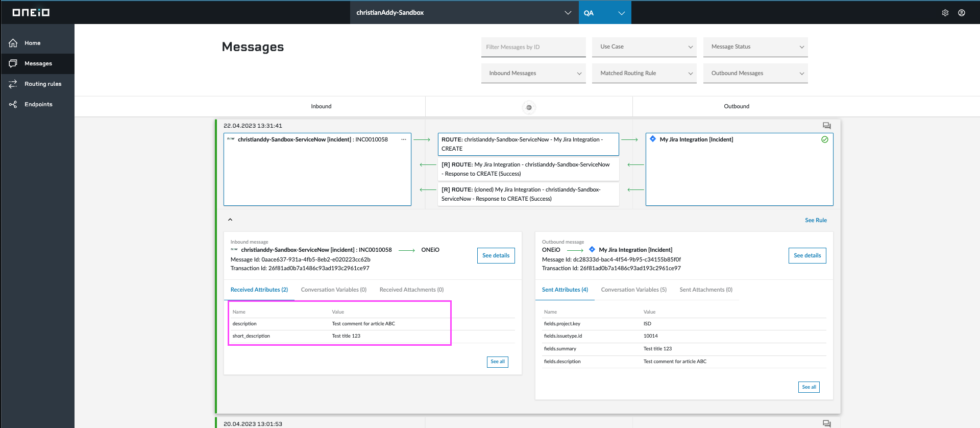Click the Inbound column header

pyautogui.click(x=321, y=106)
